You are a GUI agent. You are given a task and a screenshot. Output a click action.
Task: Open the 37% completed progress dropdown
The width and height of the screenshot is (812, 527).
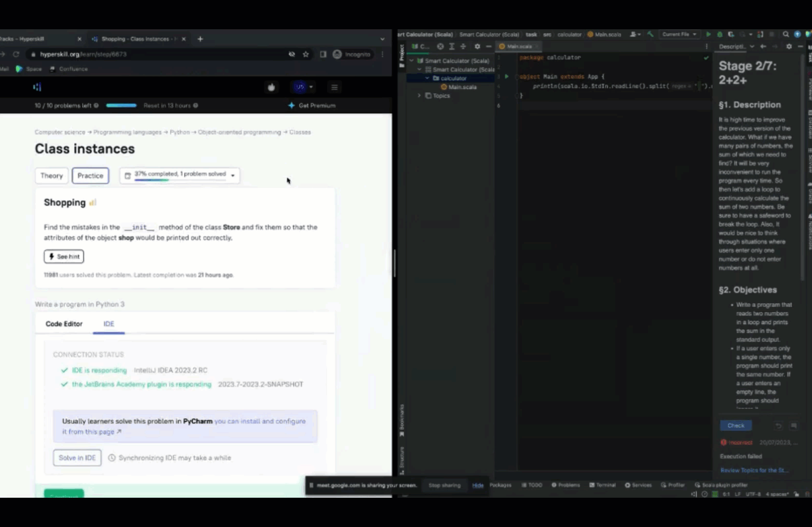pos(180,176)
